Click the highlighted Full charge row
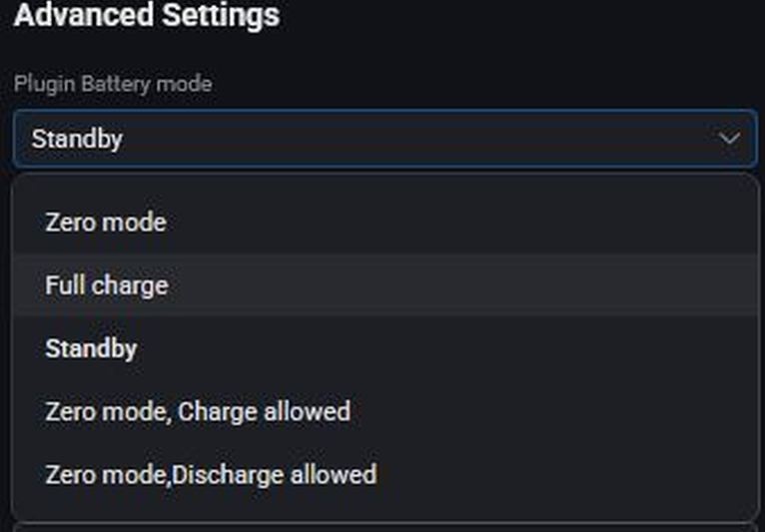The width and height of the screenshot is (765, 532). (x=384, y=285)
